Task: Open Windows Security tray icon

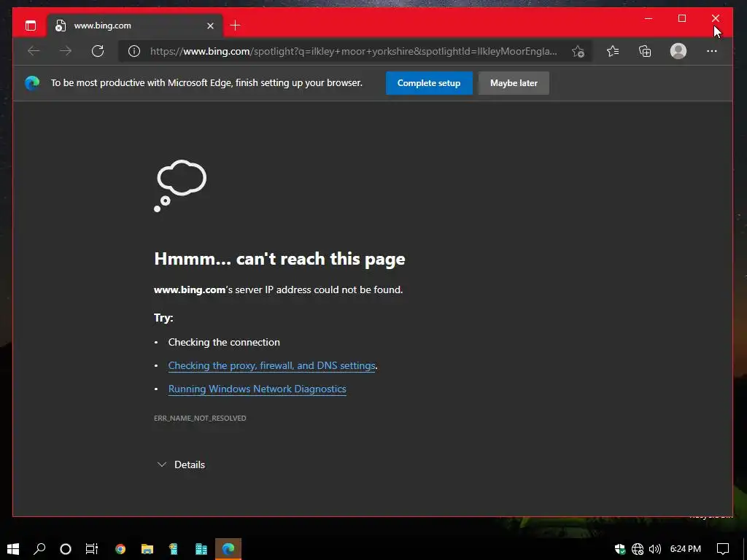Action: [x=620, y=549]
